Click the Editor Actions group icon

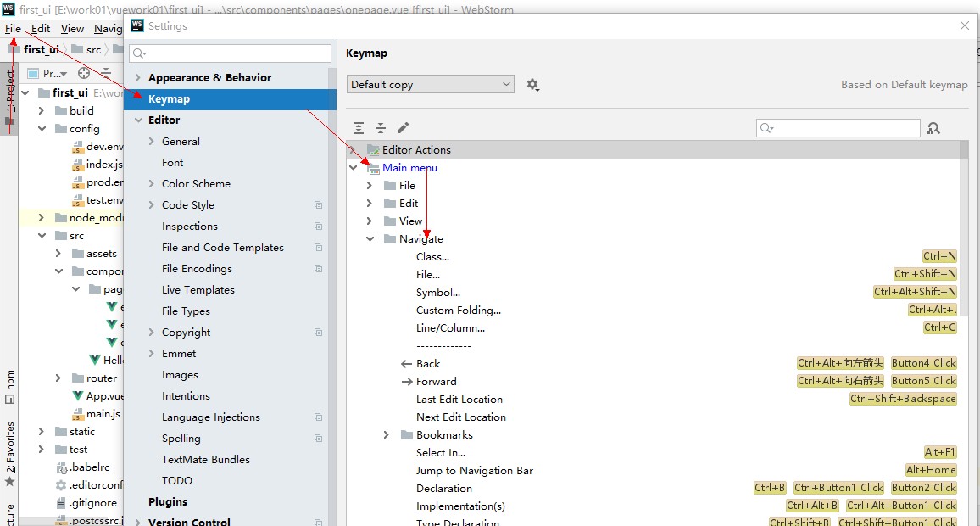[373, 150]
